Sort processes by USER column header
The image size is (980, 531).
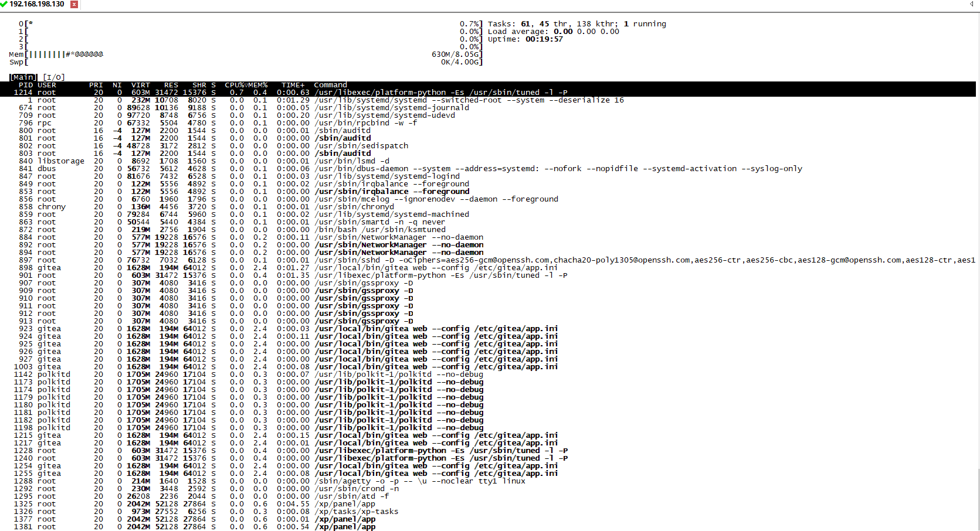tap(47, 85)
